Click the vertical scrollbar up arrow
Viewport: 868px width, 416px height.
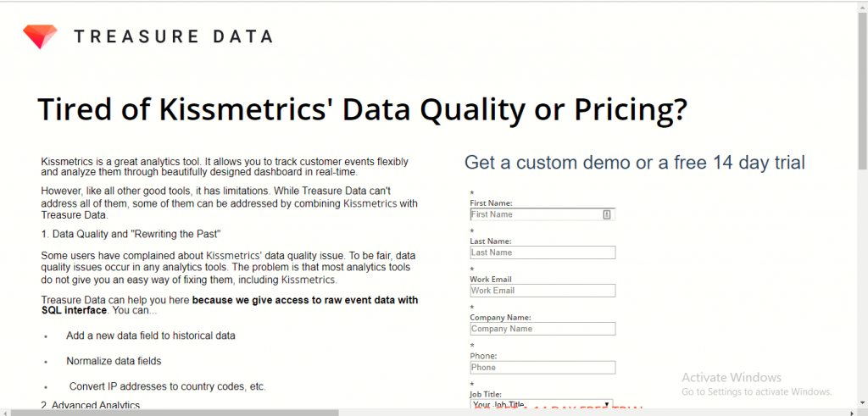point(862,6)
